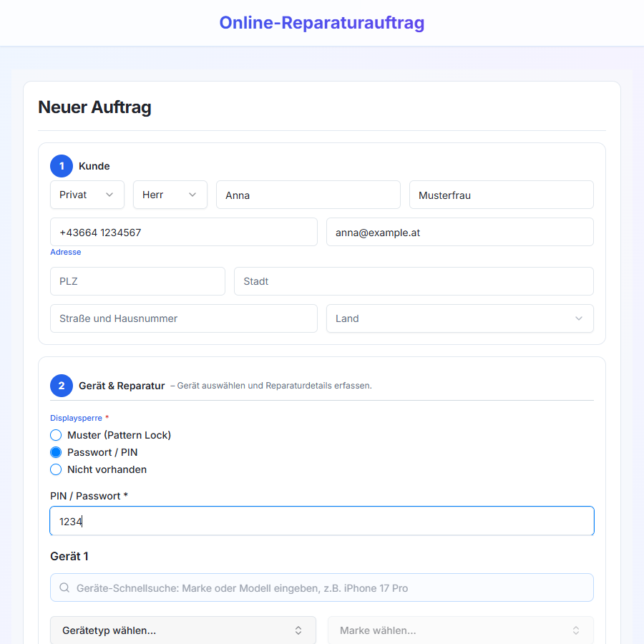
Task: Select Muster (Pattern Lock) radio option
Action: (x=56, y=435)
